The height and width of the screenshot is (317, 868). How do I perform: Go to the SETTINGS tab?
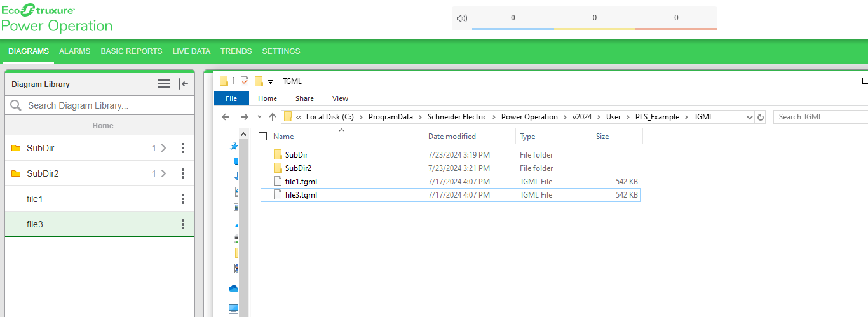[281, 51]
